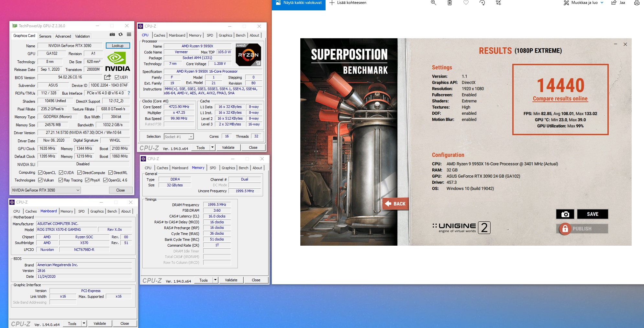Click the favorite heart icon in Photos
The height and width of the screenshot is (328, 644).
(x=466, y=3)
